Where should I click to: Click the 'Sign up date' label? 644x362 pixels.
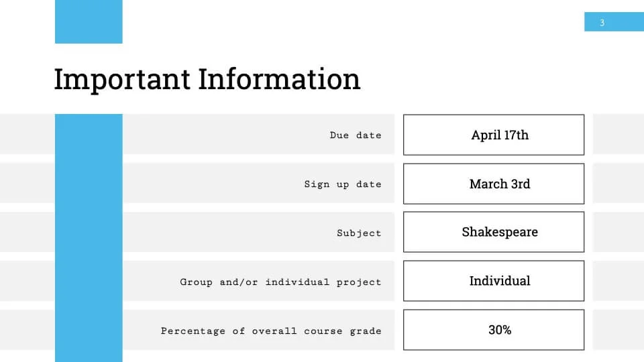click(x=343, y=184)
